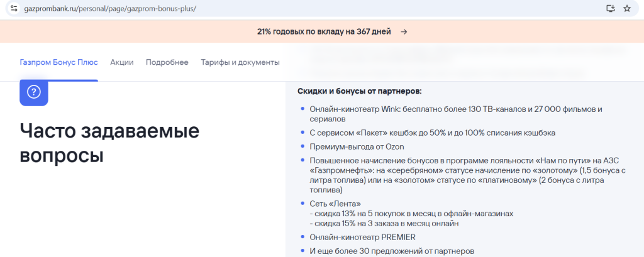This screenshot has height=257, width=644.
Task: Open the site information icon in the address bar
Action: 14,8
